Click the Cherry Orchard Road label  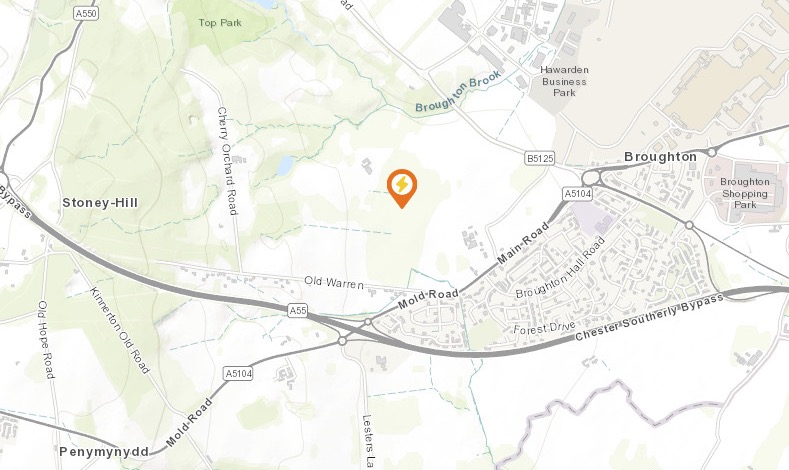227,161
